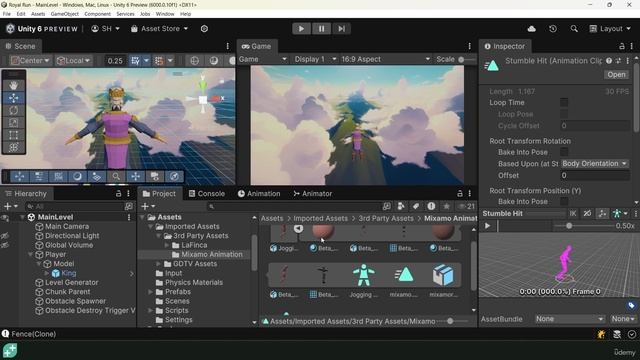This screenshot has height=360, width=640.
Task: Open the Center pivot mode dropdown
Action: pyautogui.click(x=31, y=61)
